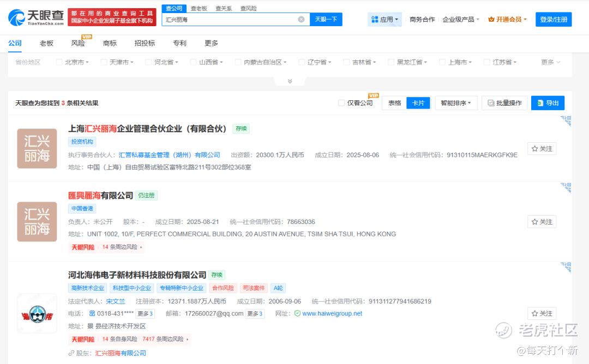
Task: Check the 吉林省 region checkbox
Action: (346, 62)
